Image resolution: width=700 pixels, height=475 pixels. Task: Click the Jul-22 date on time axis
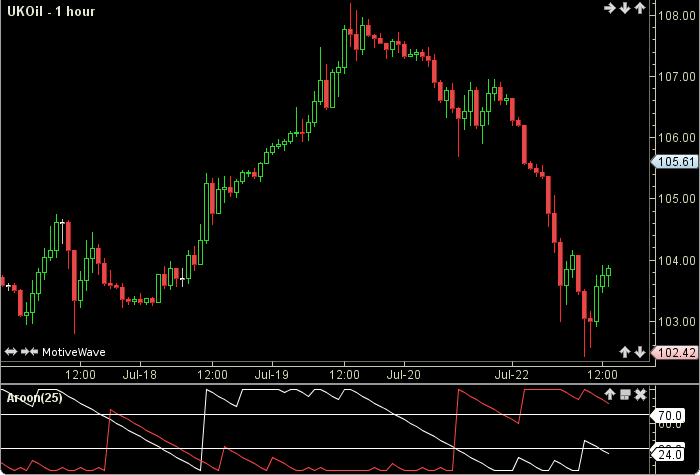click(x=512, y=375)
